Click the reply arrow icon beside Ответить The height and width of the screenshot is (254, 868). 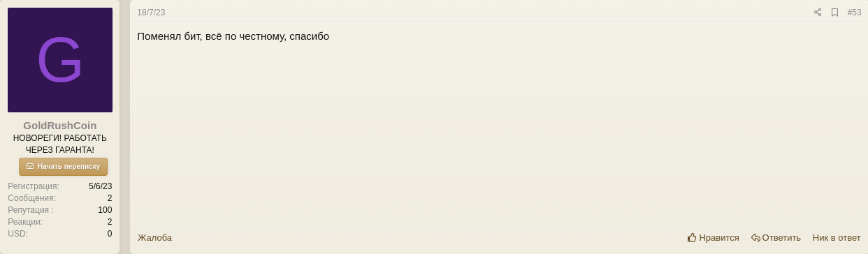[x=755, y=237]
